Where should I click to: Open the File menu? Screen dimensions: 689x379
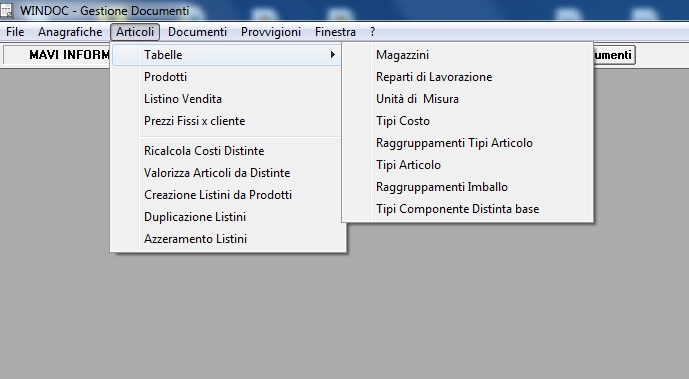pos(15,32)
